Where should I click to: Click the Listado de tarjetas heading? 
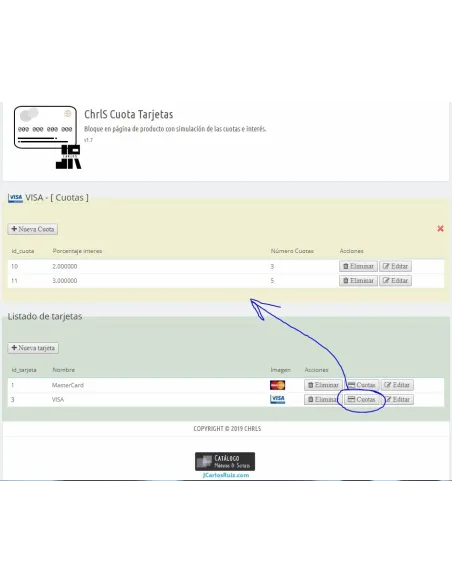45,316
